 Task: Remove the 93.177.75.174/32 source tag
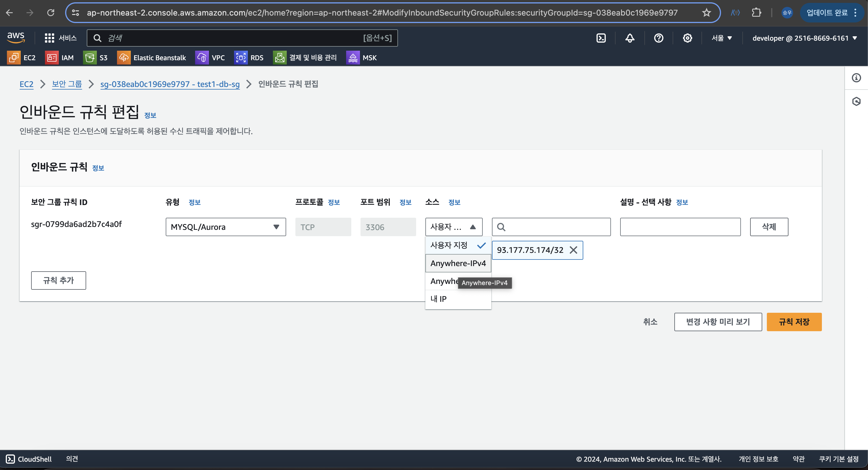point(573,250)
